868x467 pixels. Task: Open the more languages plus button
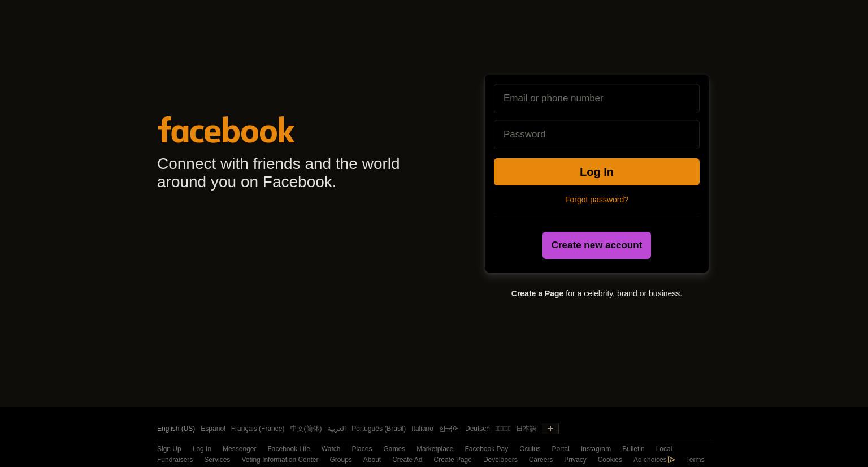point(550,429)
